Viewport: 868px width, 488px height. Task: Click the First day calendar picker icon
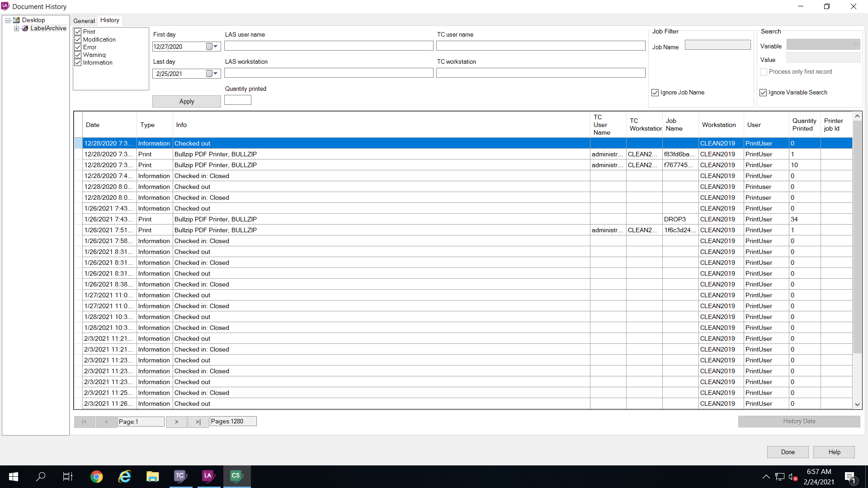pyautogui.click(x=208, y=46)
